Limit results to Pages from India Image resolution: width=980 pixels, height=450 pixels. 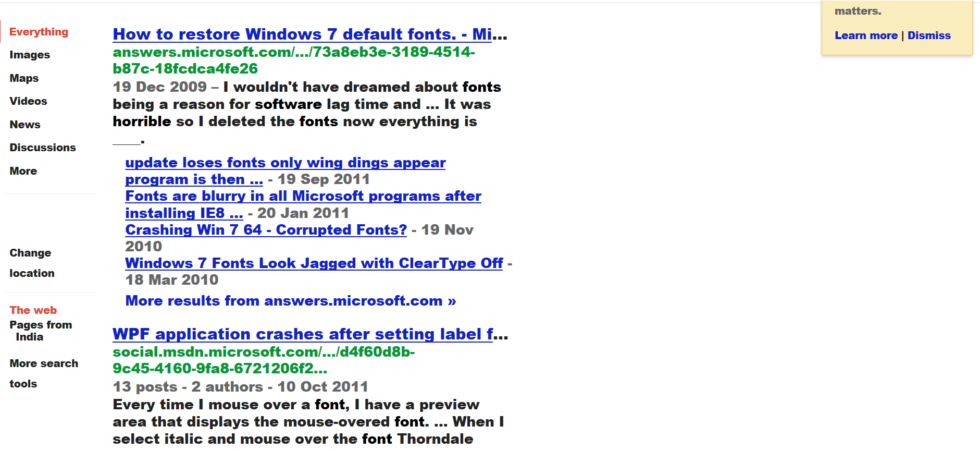[41, 331]
